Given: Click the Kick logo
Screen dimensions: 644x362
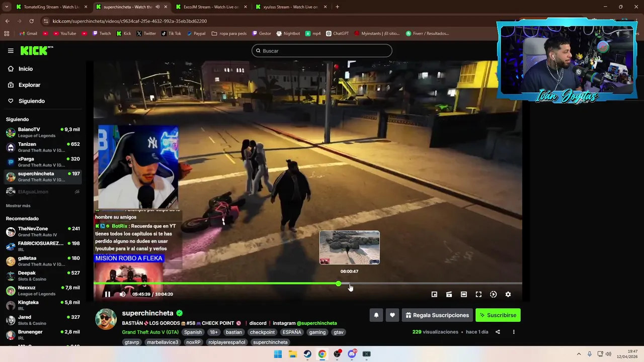Looking at the screenshot, I should pos(37,50).
